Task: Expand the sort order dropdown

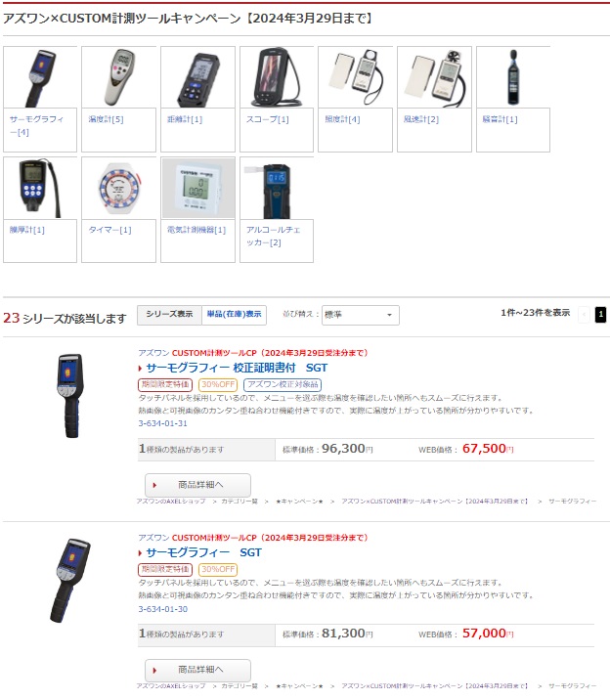Action: (360, 315)
